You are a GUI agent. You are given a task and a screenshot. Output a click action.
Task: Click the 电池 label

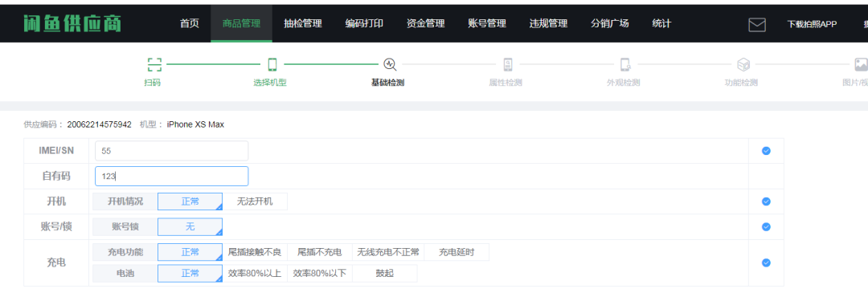point(125,274)
